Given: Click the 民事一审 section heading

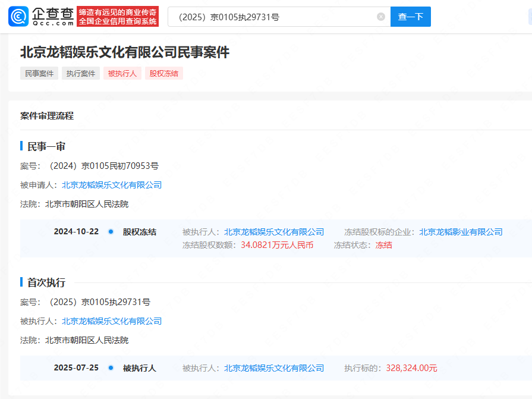Looking at the screenshot, I should 46,146.
